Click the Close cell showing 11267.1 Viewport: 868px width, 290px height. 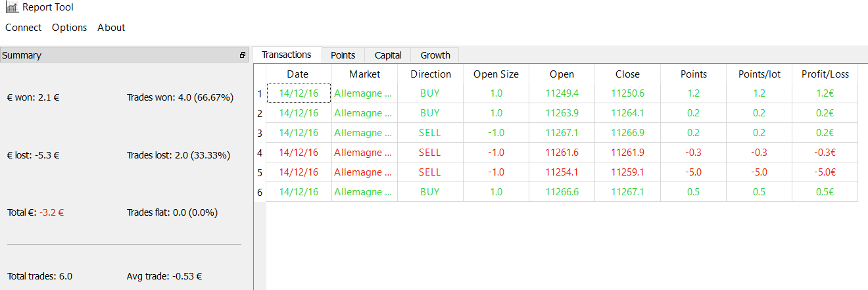pyautogui.click(x=627, y=192)
